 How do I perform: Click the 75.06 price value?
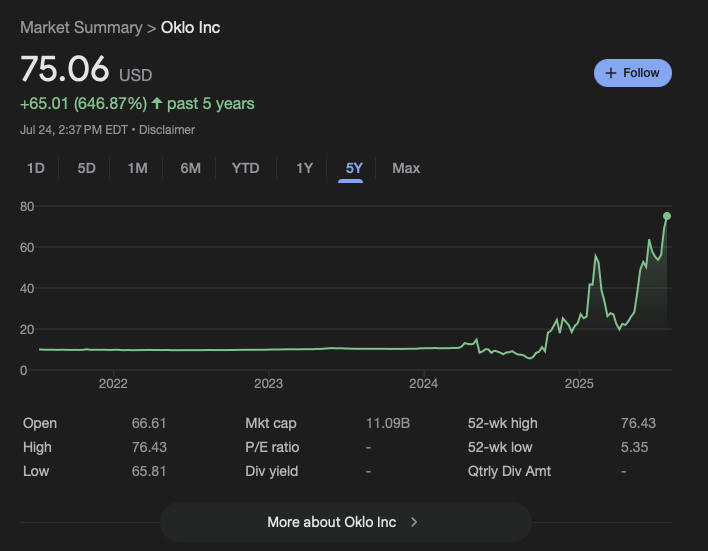pos(65,69)
